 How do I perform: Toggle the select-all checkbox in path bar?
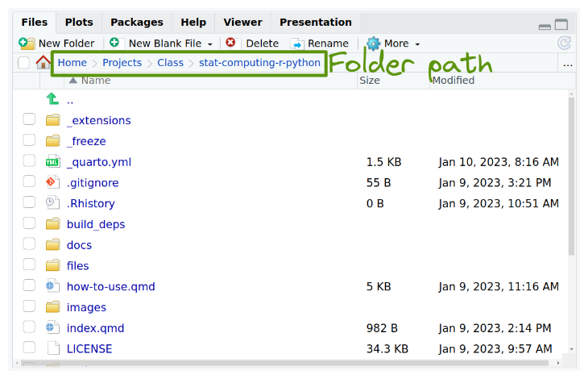pos(23,63)
